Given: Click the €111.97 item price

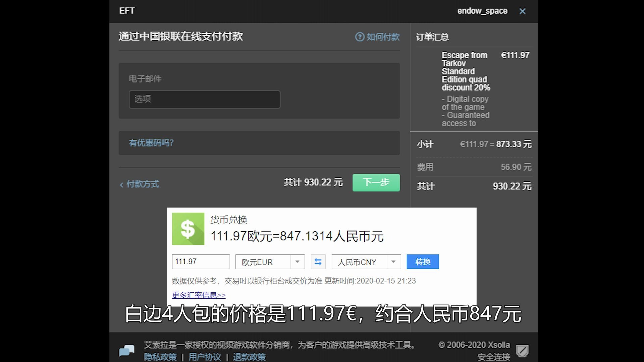Looking at the screenshot, I should pos(515,55).
